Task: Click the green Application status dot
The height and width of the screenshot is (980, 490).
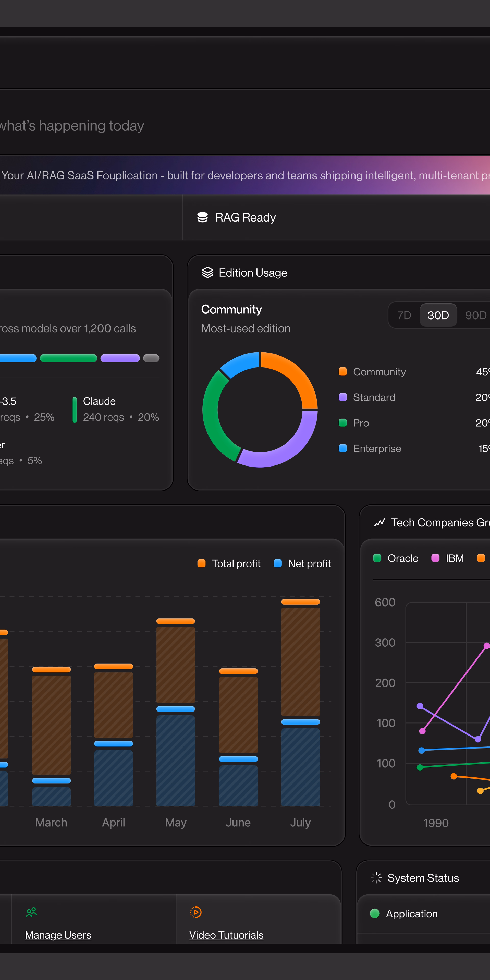Action: click(x=375, y=913)
